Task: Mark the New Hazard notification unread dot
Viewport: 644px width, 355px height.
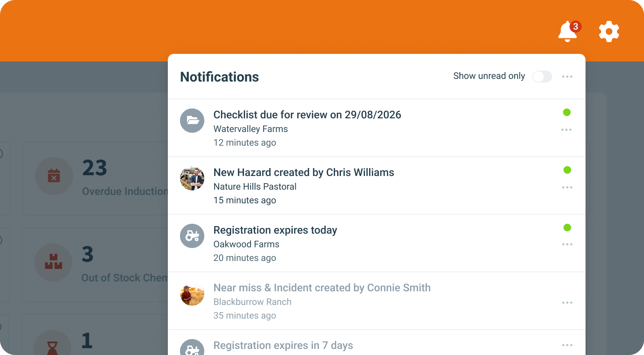Action: [567, 170]
